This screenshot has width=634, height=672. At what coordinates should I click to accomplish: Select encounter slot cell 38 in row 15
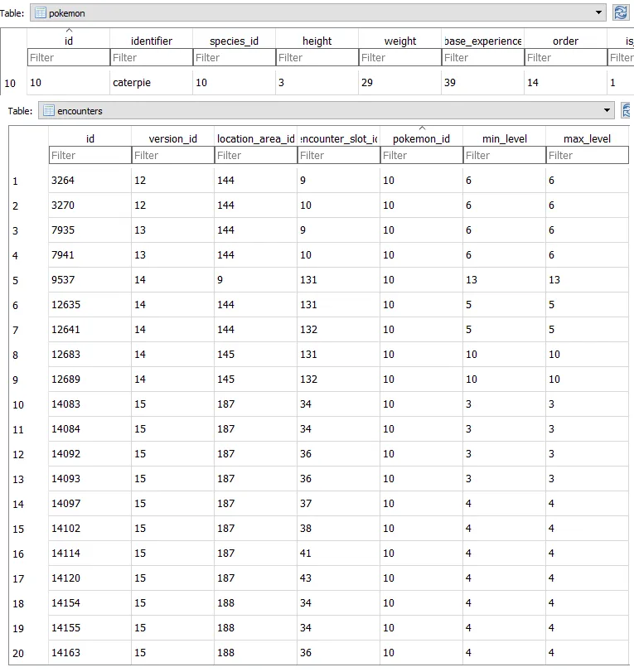click(x=338, y=529)
